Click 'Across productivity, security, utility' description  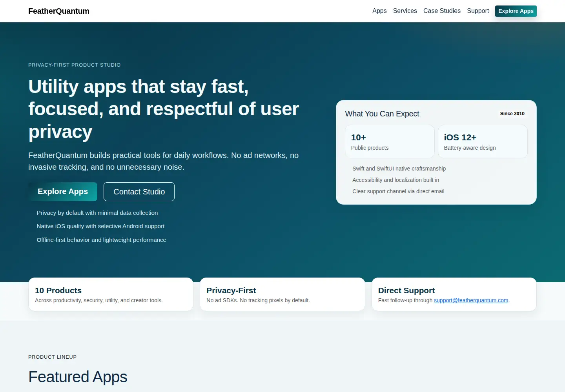click(x=99, y=300)
